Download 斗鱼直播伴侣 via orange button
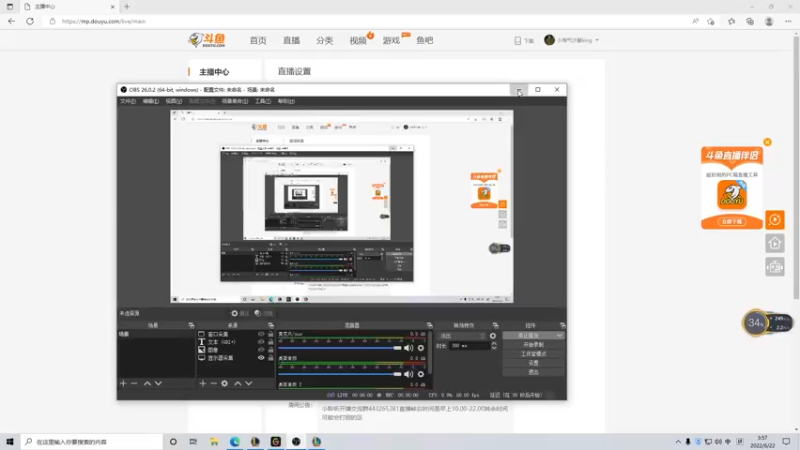This screenshot has height=450, width=800. coord(732,221)
